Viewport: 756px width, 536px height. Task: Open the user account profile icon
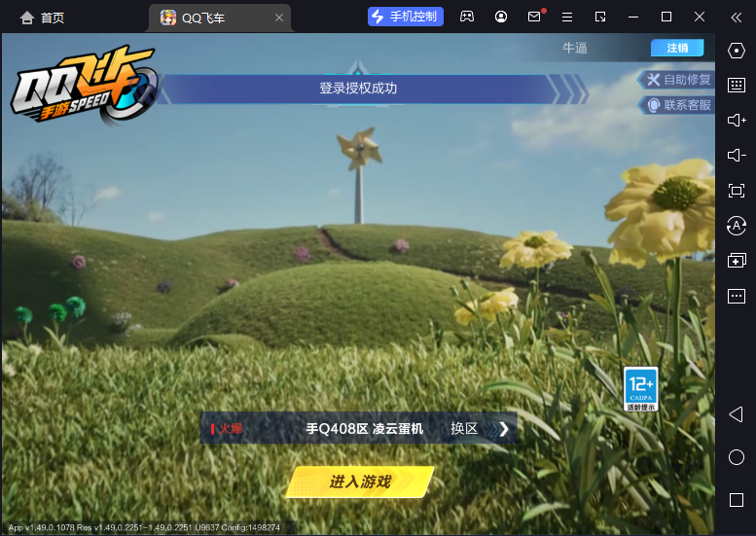point(501,17)
